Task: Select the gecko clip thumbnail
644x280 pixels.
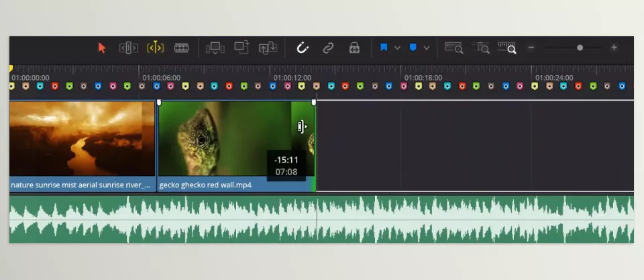Action: (236, 139)
